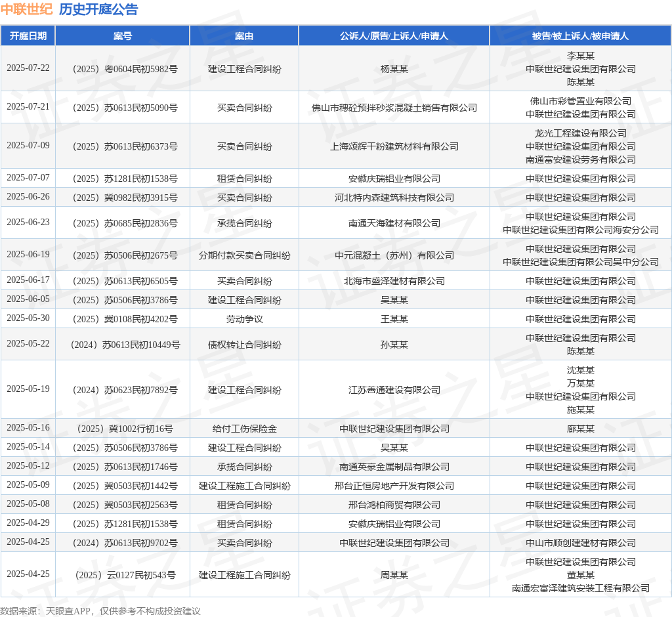672x617 pixels.
Task: Click defendant 万某某
Action: coord(581,383)
